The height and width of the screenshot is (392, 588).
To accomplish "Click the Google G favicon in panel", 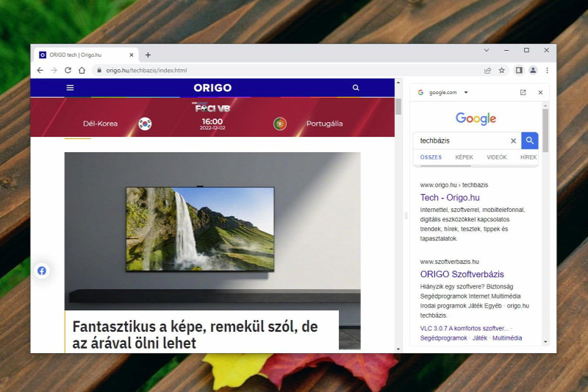I will point(420,92).
